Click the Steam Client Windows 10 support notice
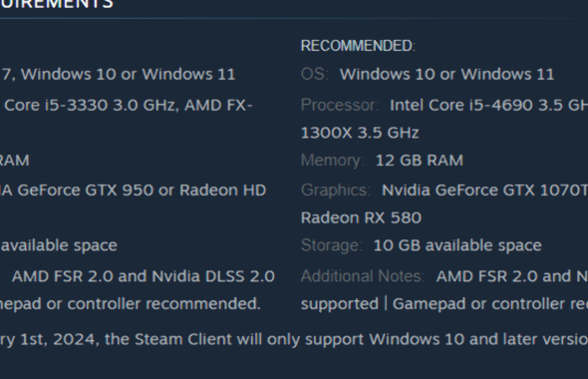This screenshot has width=588, height=379. point(294,339)
